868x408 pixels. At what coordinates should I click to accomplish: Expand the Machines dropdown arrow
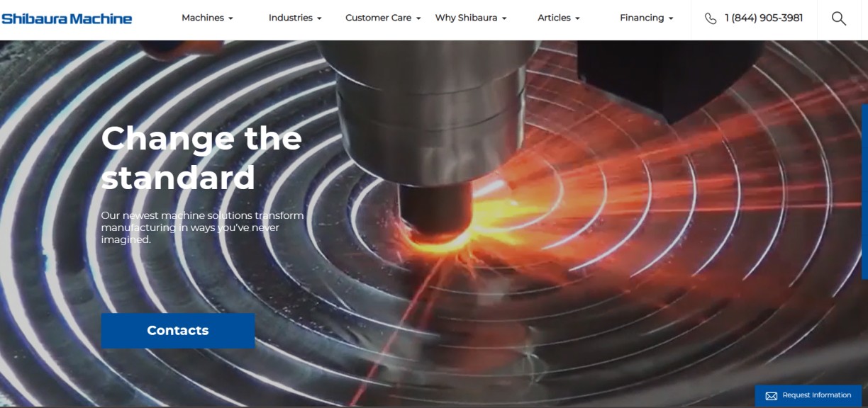[230, 18]
